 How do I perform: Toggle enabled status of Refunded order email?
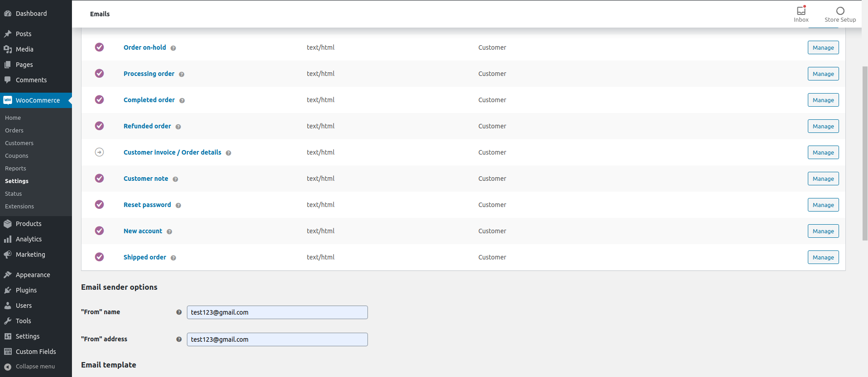[x=100, y=126]
